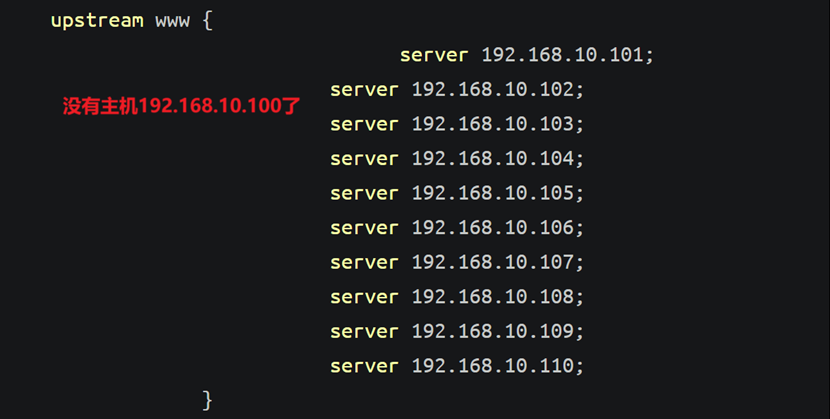Viewport: 830px width, 419px height.
Task: Select server 192.168.10.103 line
Action: click(457, 124)
